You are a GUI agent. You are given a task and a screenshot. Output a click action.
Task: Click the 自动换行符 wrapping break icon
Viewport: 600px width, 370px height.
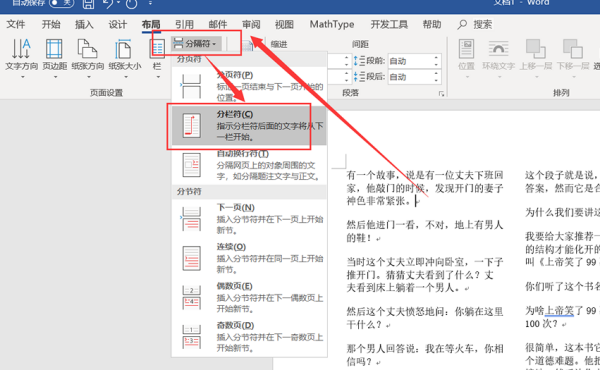[x=191, y=165]
